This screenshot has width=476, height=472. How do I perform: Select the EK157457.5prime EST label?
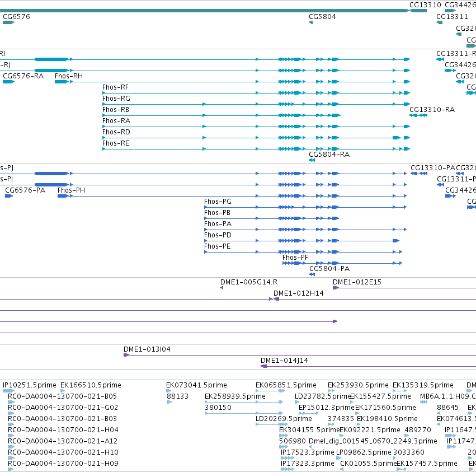pos(427,464)
